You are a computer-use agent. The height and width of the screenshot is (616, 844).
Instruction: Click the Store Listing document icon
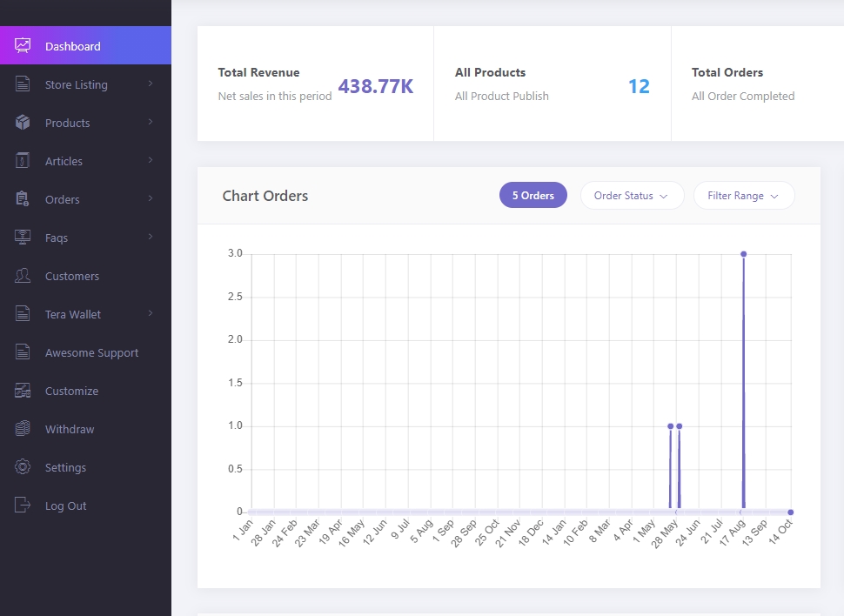pyautogui.click(x=23, y=84)
